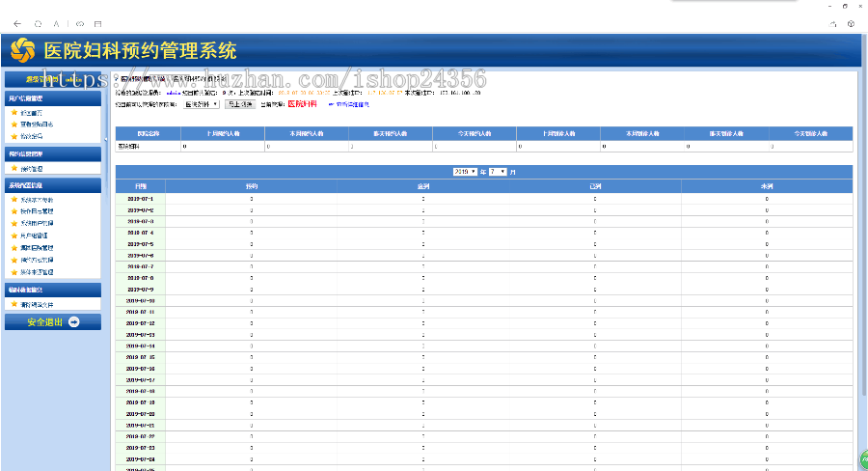
Task: Open the year dropdown showing 2019
Action: 465,172
